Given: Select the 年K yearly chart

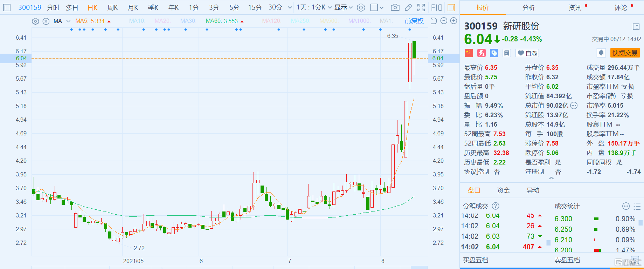Looking at the screenshot, I should coord(174,7).
